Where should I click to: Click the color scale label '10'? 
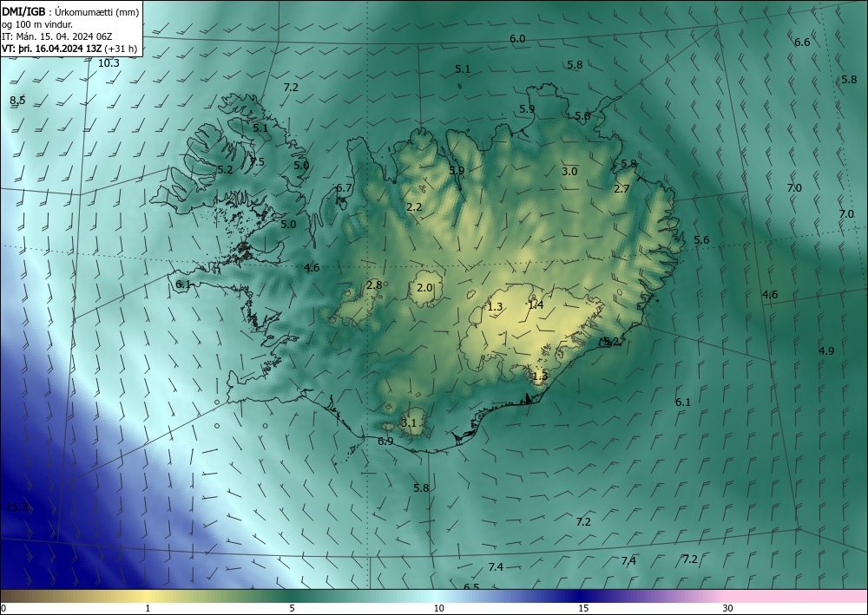(x=439, y=609)
